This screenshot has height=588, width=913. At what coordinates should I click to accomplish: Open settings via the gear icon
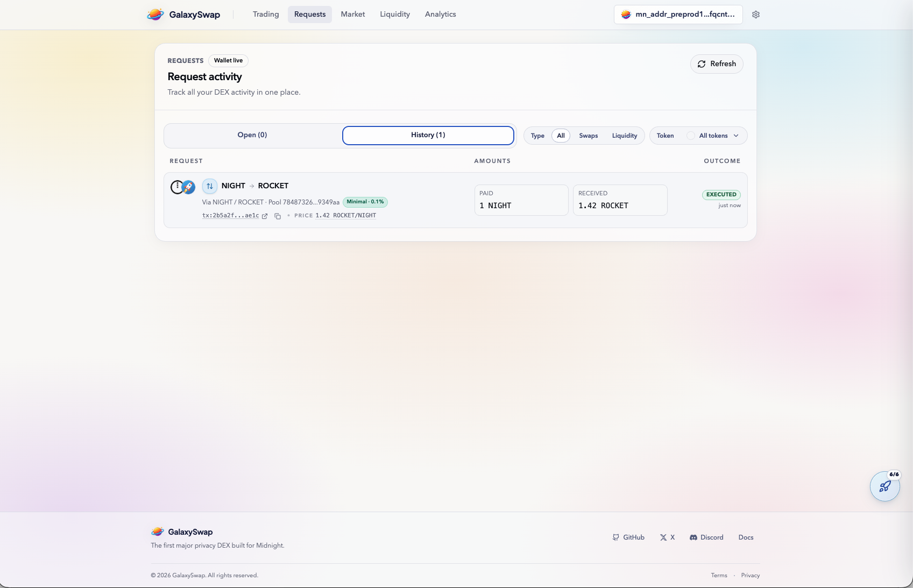pos(756,15)
